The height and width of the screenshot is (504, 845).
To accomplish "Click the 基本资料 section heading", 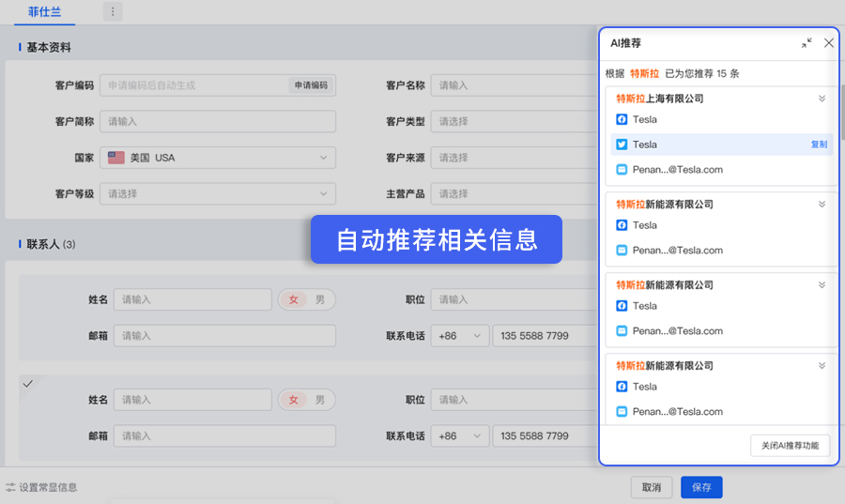I will tap(49, 47).
